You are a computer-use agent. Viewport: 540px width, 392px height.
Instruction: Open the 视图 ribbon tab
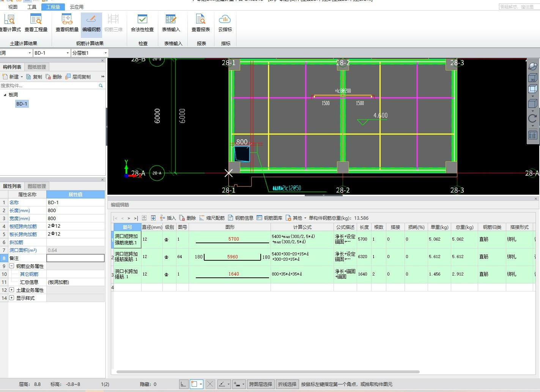[13, 7]
